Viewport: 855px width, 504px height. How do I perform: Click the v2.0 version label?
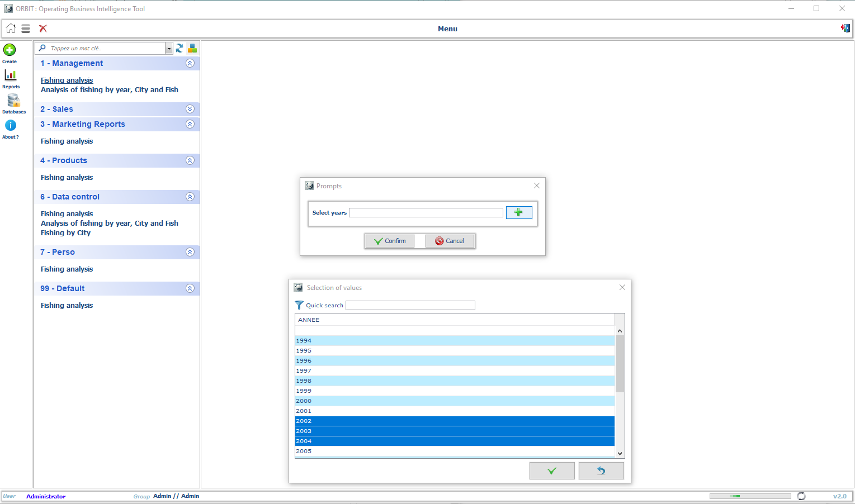tap(840, 496)
